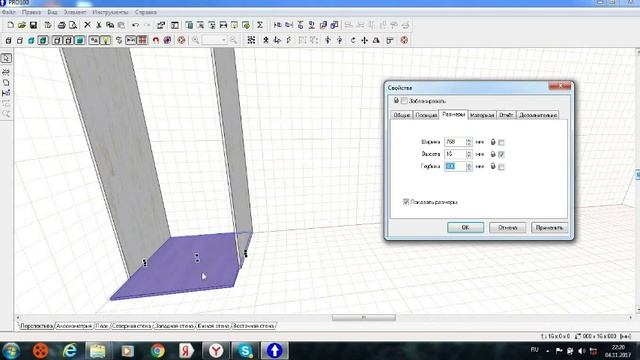Image resolution: width=640 pixels, height=360 pixels.
Task: Click the red circular icon at toolbar end
Action: click(x=404, y=40)
